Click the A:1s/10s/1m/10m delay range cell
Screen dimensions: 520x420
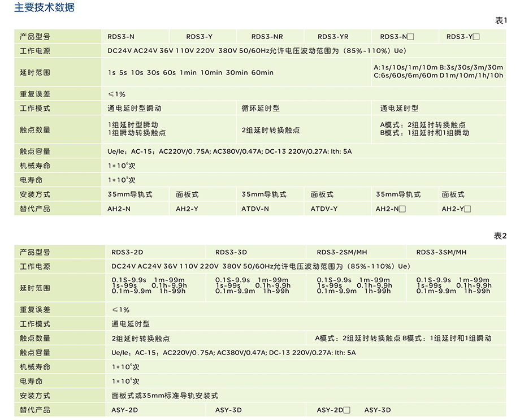[x=439, y=71]
